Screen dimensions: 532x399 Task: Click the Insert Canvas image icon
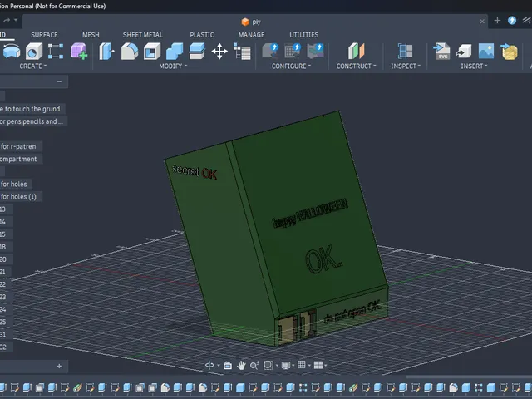tap(486, 52)
